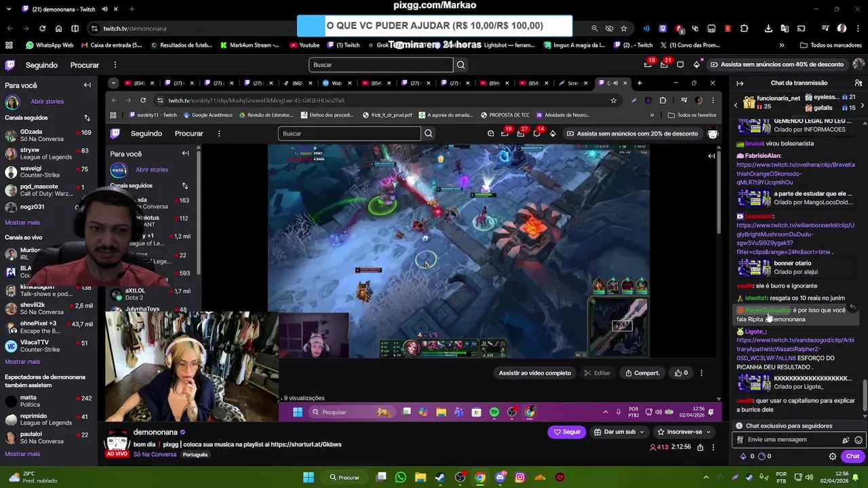Open the ovelhera clip link from FabrisioAlan
The height and width of the screenshot is (488, 868).
[795, 174]
